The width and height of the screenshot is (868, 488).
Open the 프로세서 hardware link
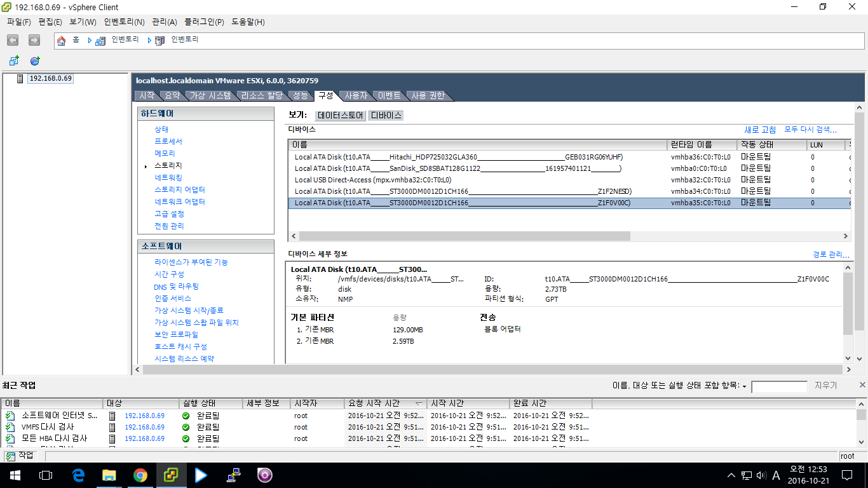pos(168,141)
